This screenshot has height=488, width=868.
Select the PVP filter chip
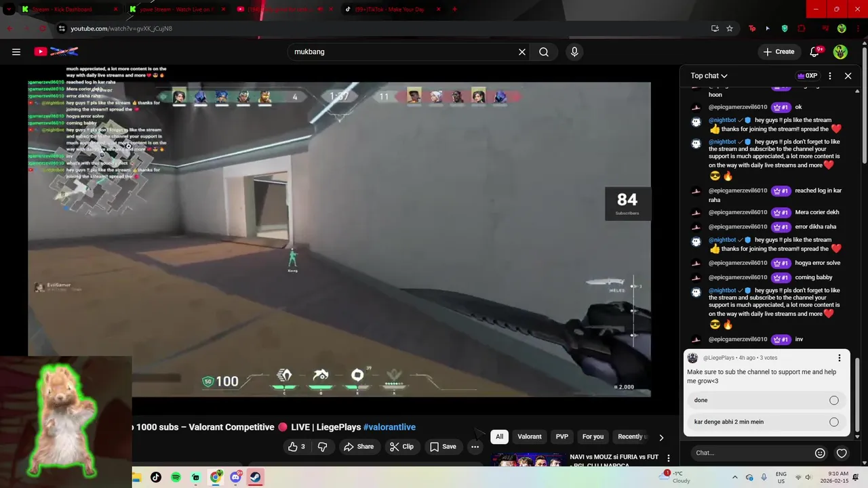562,436
